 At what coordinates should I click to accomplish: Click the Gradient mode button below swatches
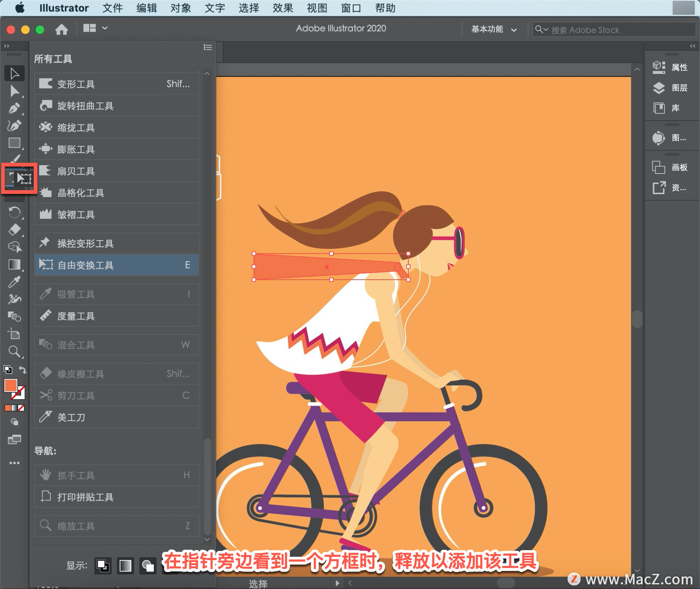[x=14, y=408]
